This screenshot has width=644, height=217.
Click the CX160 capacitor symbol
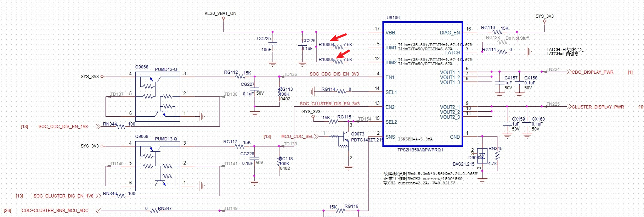[x=527, y=124]
